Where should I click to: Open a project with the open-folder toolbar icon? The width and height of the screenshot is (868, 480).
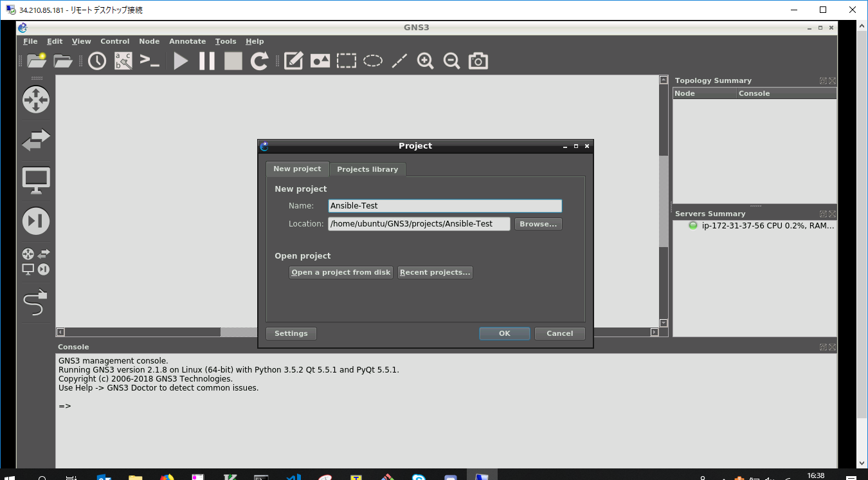[x=63, y=60]
